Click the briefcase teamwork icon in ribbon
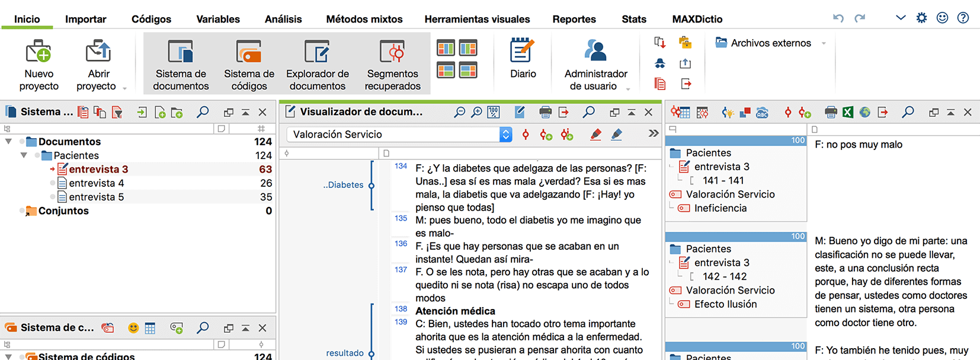 pyautogui.click(x=685, y=43)
